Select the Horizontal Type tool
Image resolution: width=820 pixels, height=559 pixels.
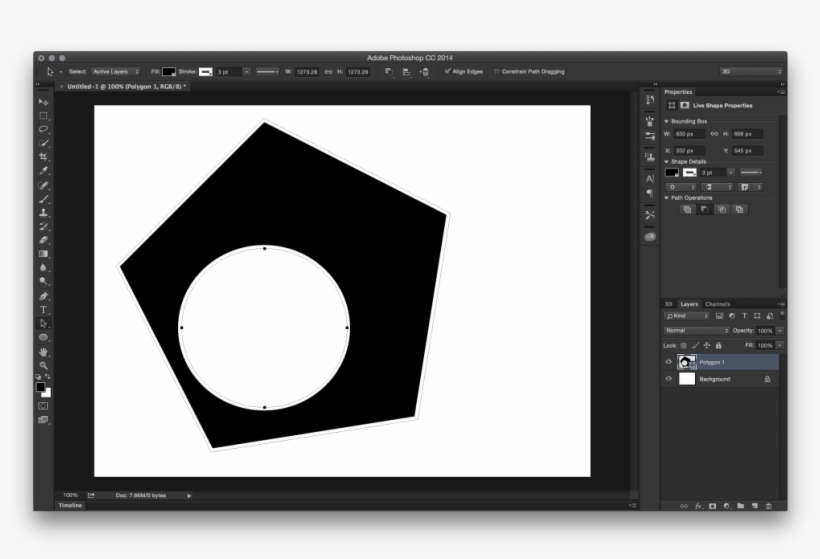click(x=43, y=310)
